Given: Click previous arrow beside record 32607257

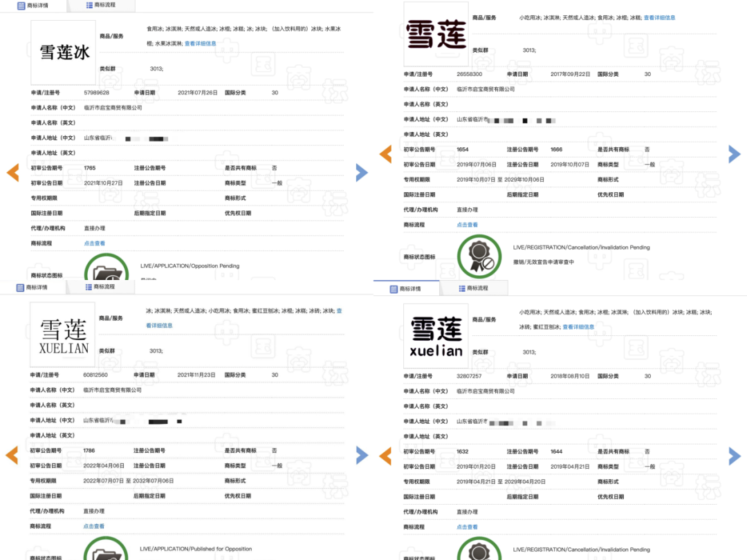Looking at the screenshot, I should [x=385, y=456].
